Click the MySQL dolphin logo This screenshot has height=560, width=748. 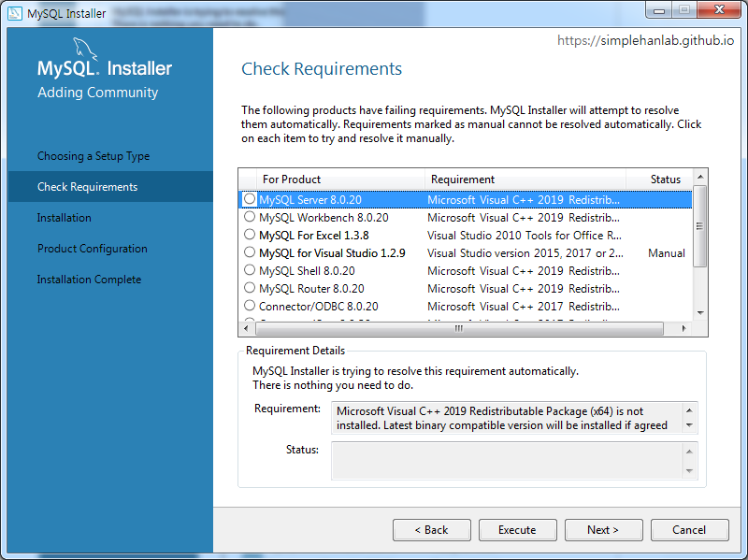(85, 50)
